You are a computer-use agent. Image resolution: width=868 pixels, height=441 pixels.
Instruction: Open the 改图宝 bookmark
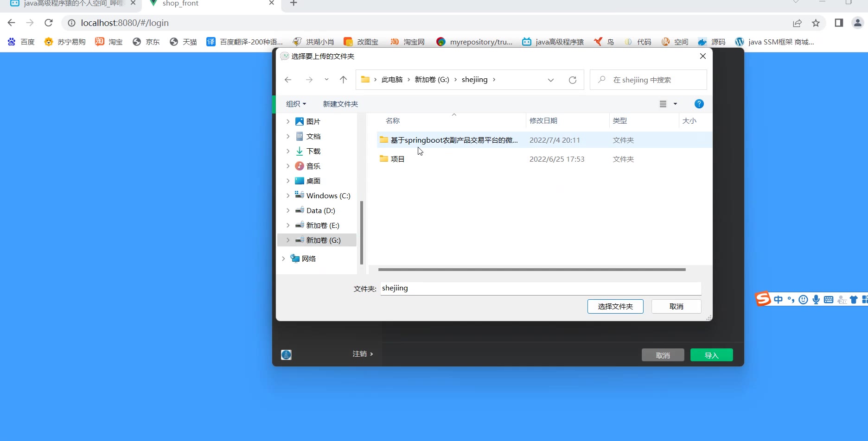click(361, 42)
